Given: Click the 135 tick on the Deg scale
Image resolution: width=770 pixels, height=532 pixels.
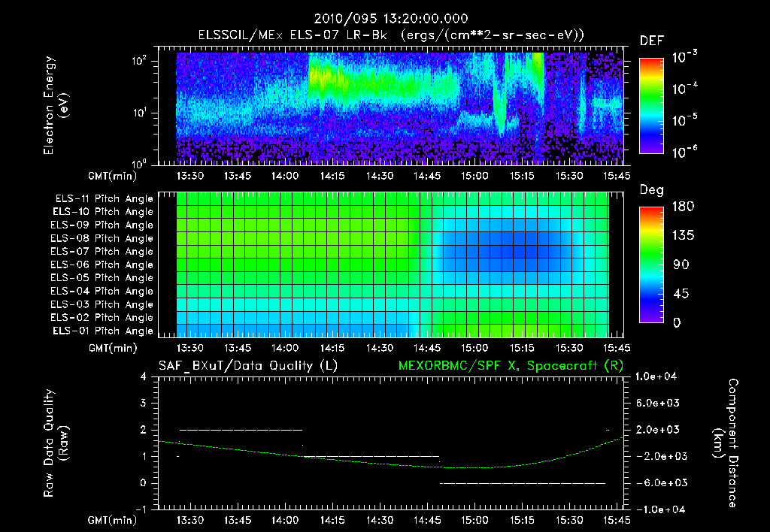Looking at the screenshot, I should [684, 235].
